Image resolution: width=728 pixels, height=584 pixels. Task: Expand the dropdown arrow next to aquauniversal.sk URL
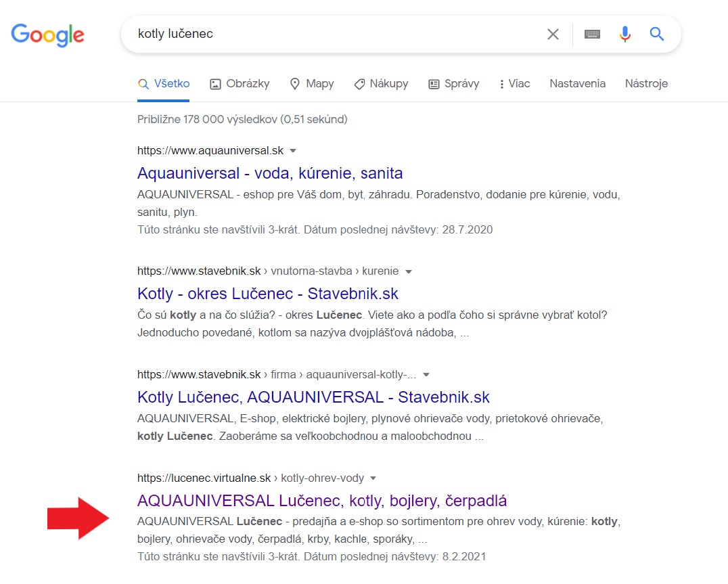(x=293, y=151)
